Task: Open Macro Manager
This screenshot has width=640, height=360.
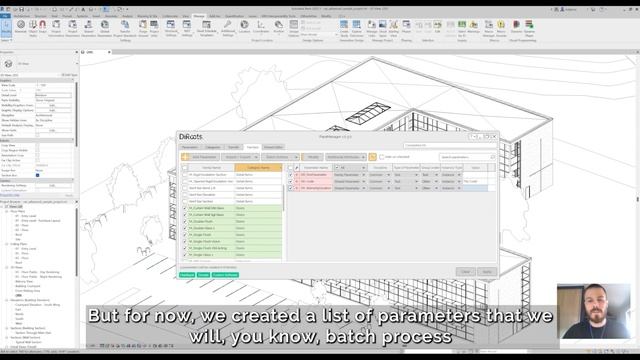Action: [x=489, y=28]
